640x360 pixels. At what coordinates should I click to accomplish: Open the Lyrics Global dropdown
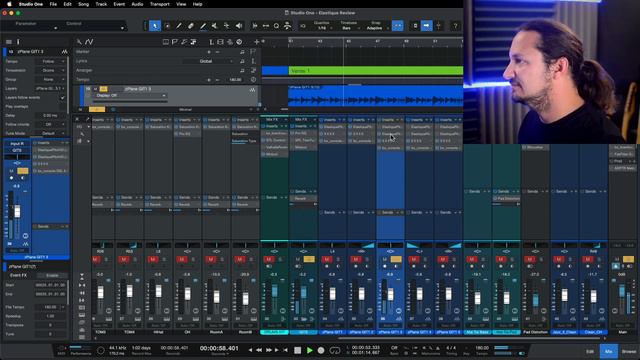[208, 61]
